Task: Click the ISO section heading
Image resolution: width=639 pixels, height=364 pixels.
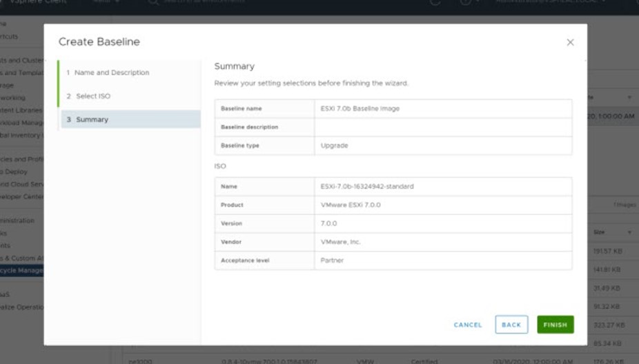Action: [x=220, y=166]
